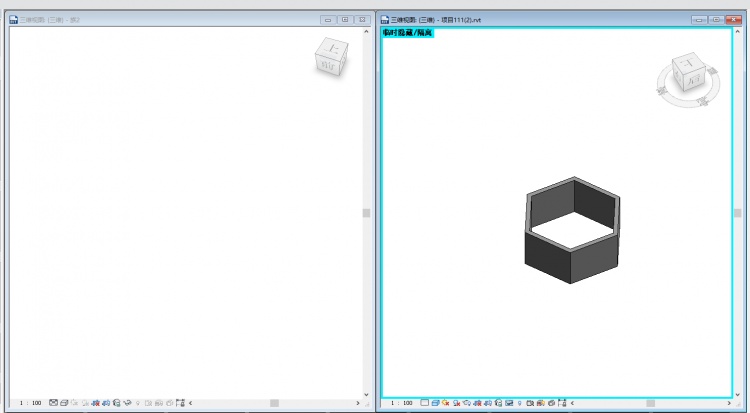Open Detail Level menu in 项目111(2).rvt view
750x413 pixels.
[425, 403]
